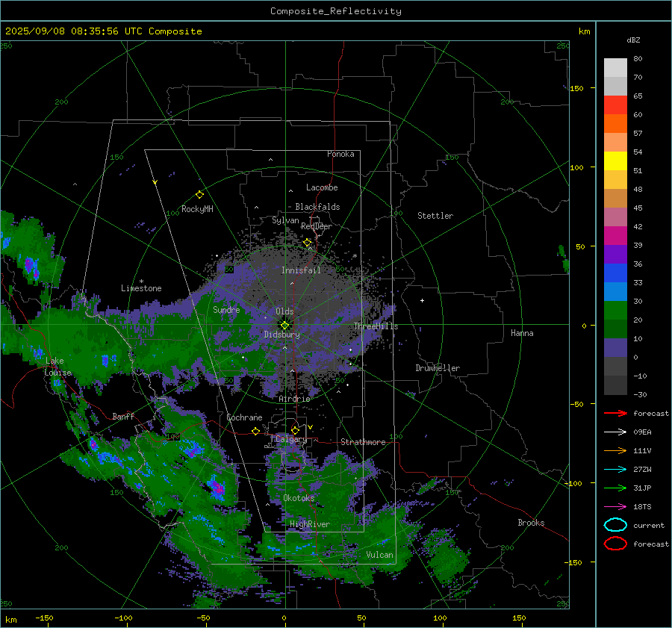The height and width of the screenshot is (628, 672).
Task: Click the Calgary city label
Action: point(291,439)
